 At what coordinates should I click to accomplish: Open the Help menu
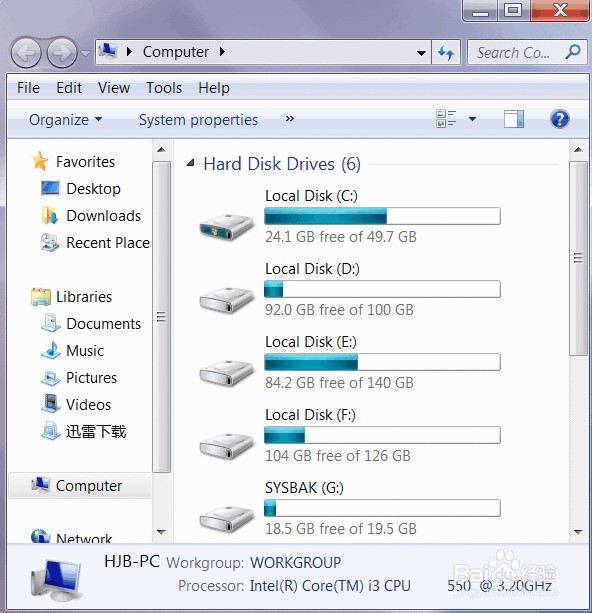pos(213,88)
